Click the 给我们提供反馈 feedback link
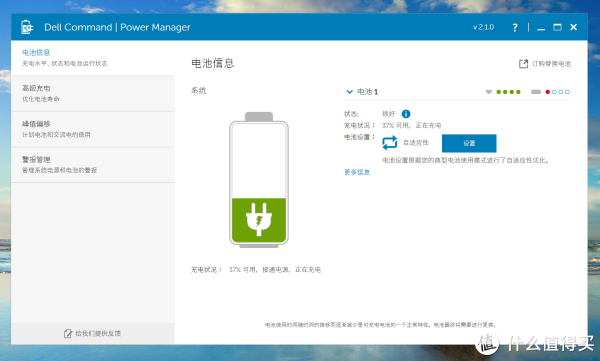This screenshot has width=600, height=361. click(x=98, y=333)
